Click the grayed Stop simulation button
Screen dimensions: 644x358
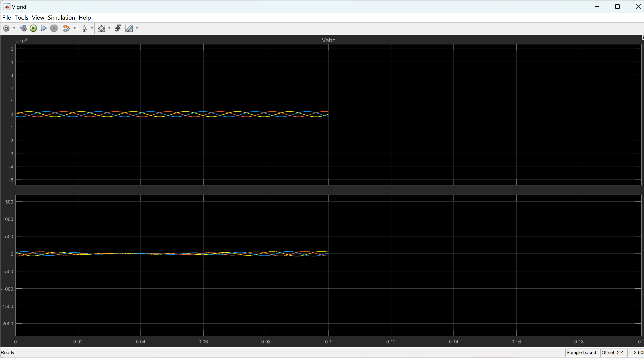54,28
